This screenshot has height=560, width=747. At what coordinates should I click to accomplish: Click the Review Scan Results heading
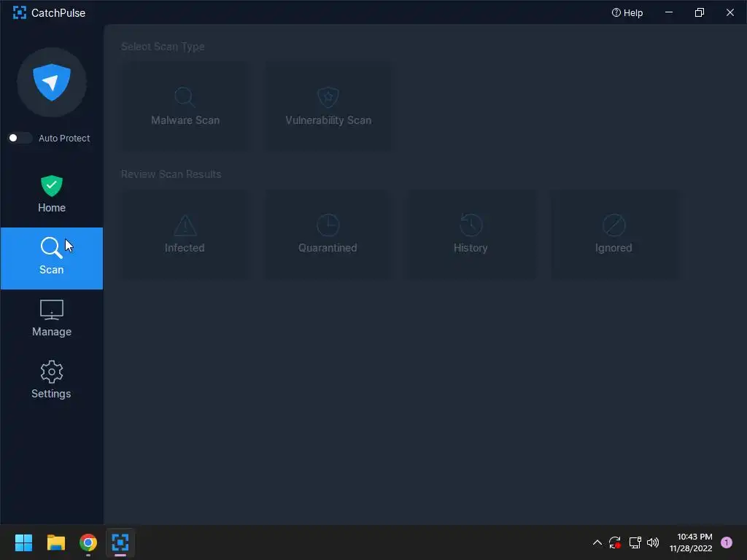pyautogui.click(x=171, y=174)
